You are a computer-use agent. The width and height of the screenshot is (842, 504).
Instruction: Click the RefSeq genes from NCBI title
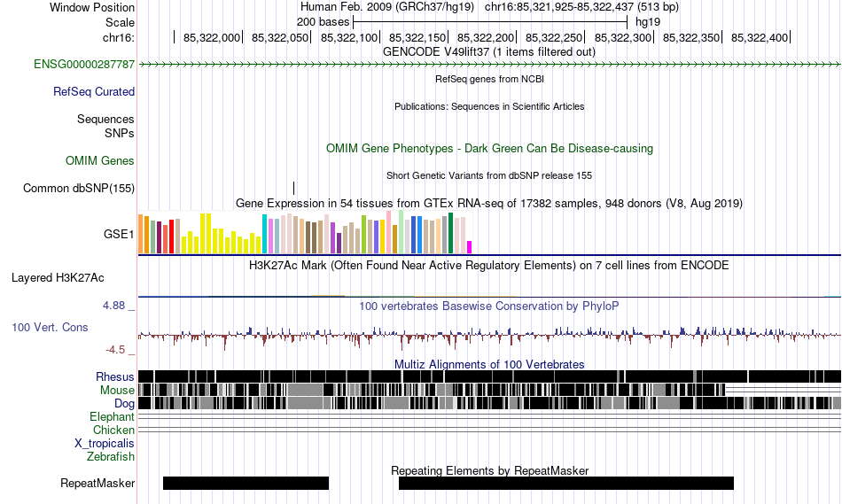click(x=489, y=79)
